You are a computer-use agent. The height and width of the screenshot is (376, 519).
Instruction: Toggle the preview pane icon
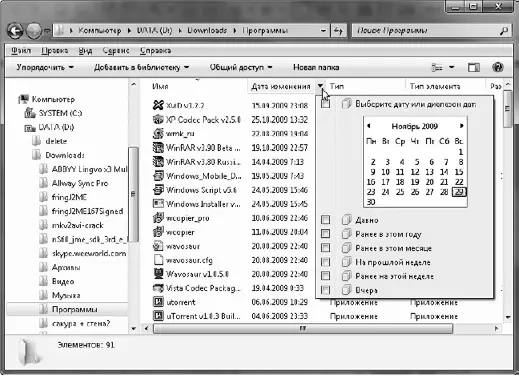coord(474,68)
